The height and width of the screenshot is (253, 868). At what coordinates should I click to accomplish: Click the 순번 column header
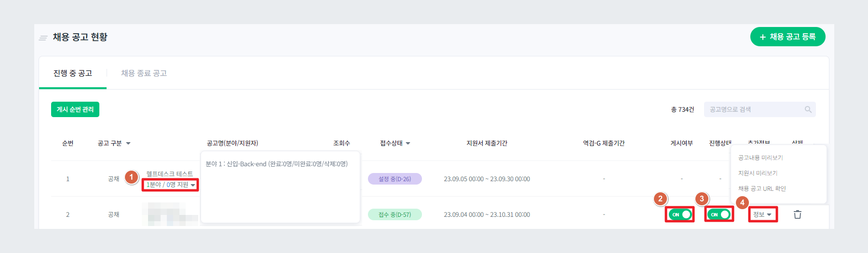click(68, 143)
